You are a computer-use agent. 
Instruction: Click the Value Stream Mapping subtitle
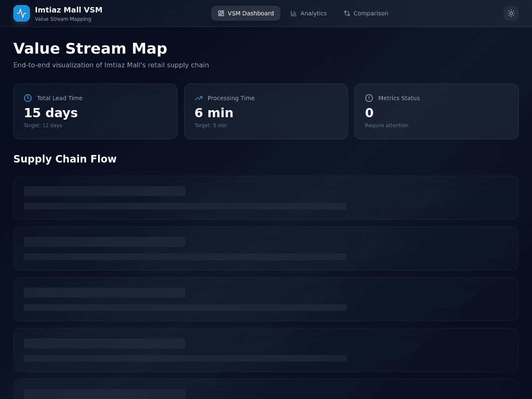point(63,19)
